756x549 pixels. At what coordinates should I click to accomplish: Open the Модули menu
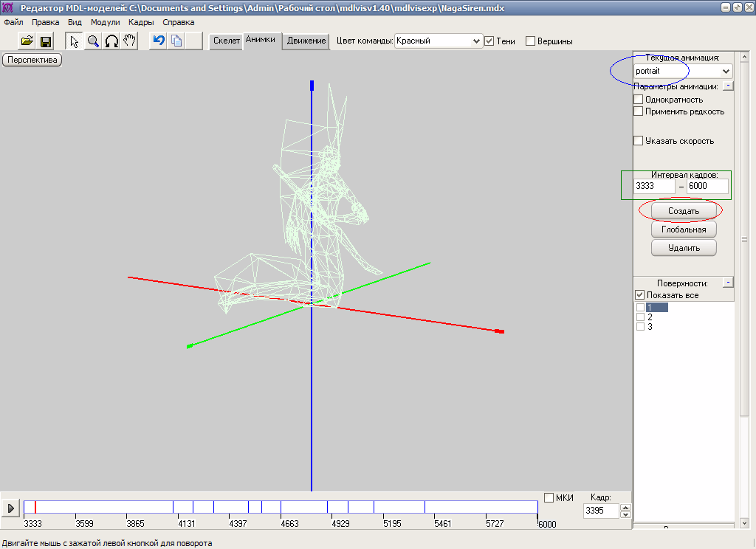pyautogui.click(x=105, y=22)
